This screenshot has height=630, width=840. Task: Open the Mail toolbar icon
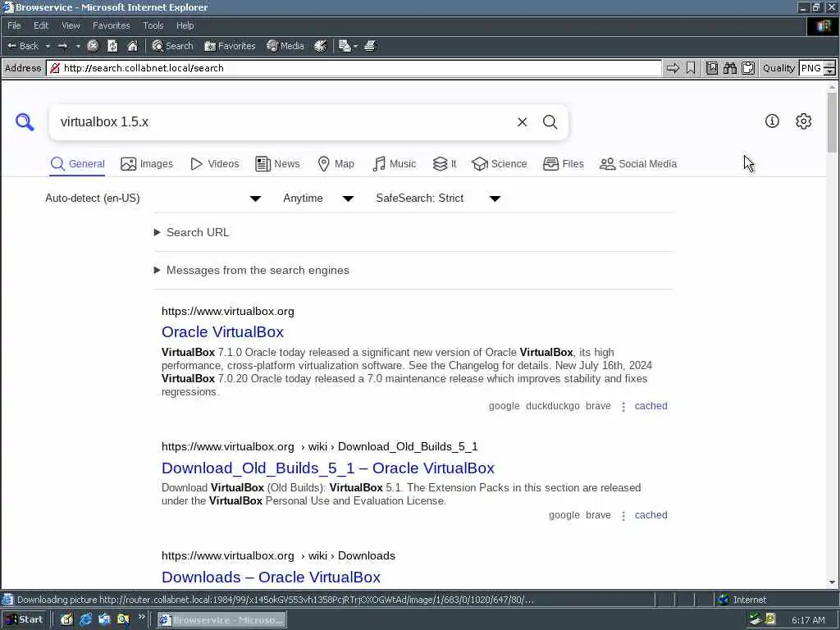click(345, 46)
